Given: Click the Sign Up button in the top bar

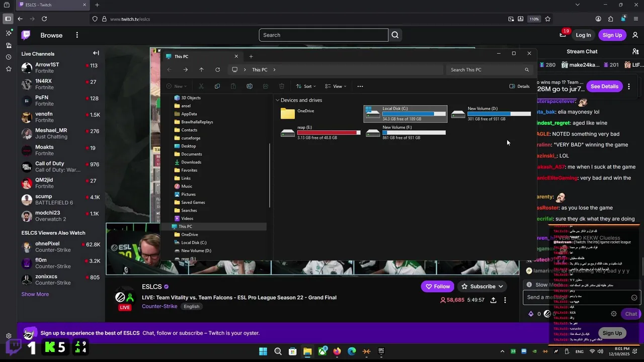Looking at the screenshot, I should tap(612, 35).
